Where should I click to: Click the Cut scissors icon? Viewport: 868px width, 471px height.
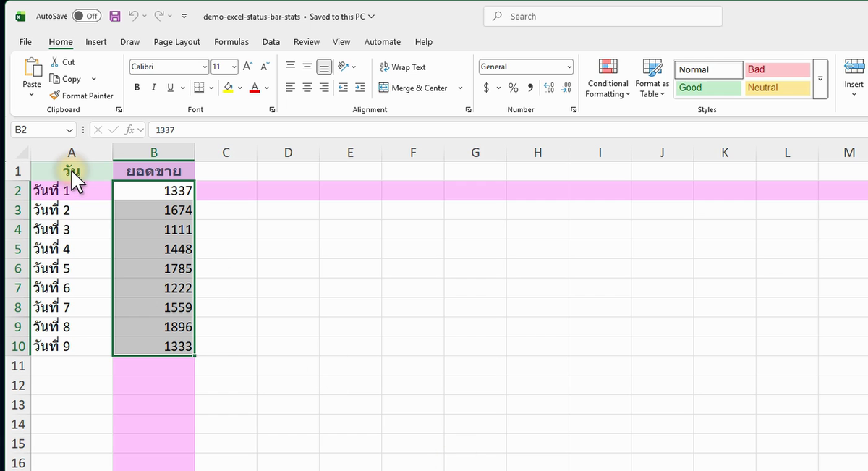point(54,62)
